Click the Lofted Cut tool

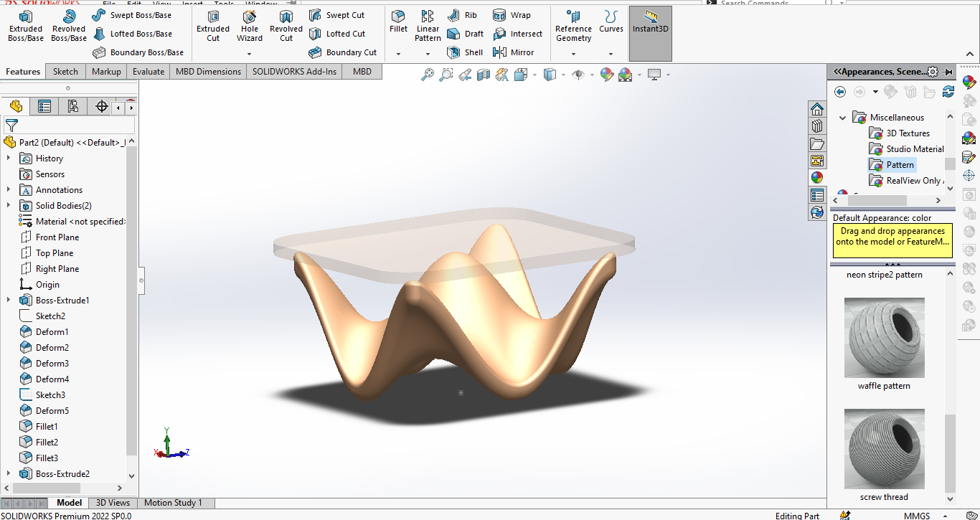pyautogui.click(x=337, y=34)
